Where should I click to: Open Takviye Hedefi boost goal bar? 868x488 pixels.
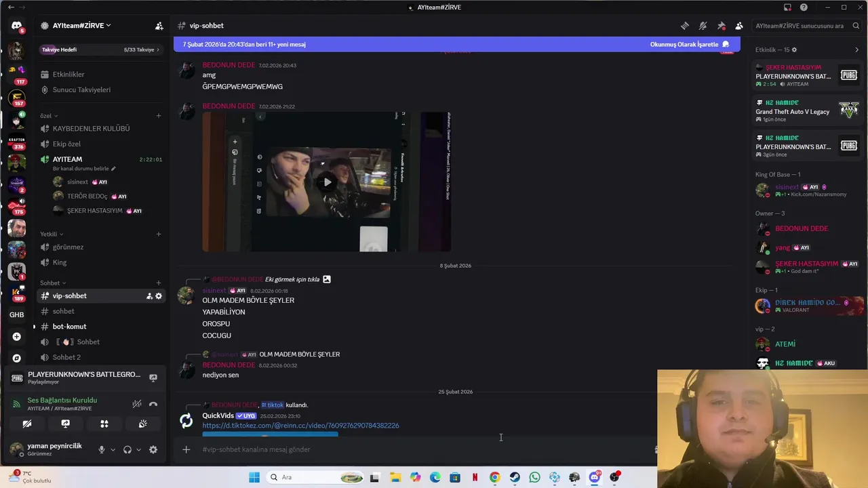[100, 49]
